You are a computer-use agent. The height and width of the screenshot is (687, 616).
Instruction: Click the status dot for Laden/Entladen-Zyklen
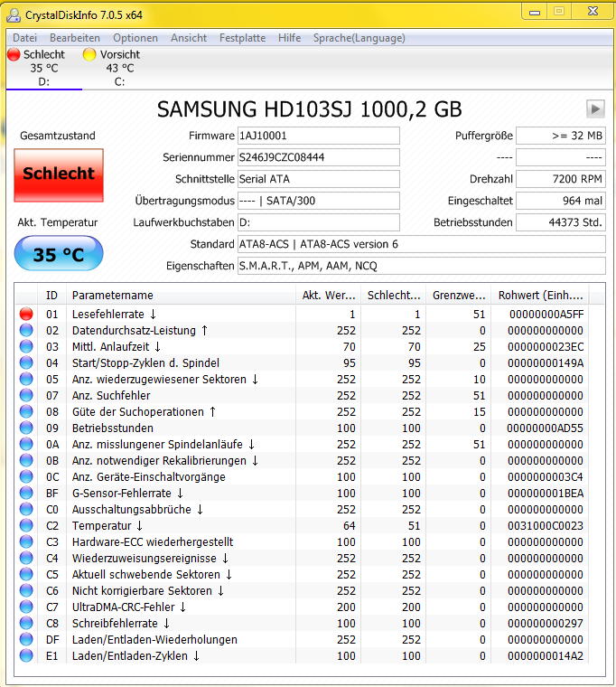point(26,655)
